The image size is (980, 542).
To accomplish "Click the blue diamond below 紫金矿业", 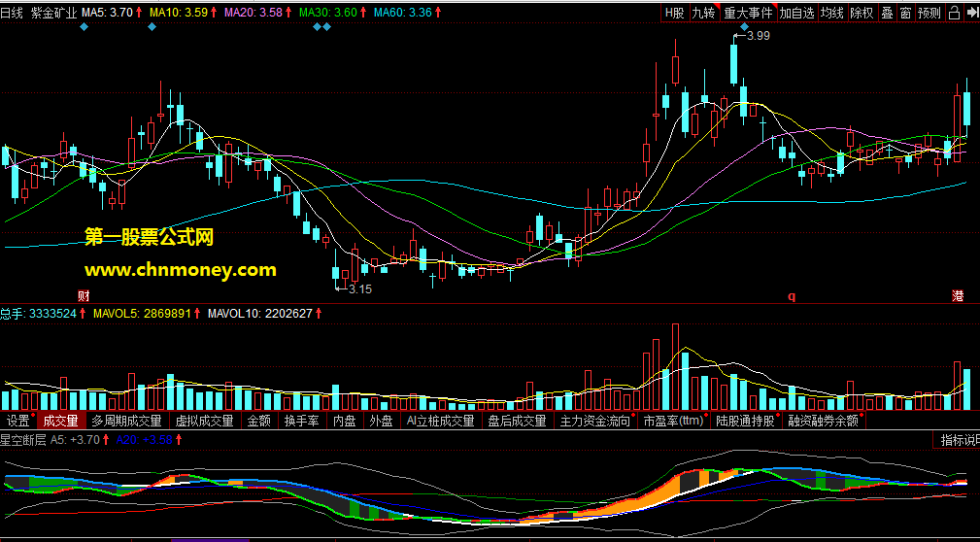I will 84,27.
